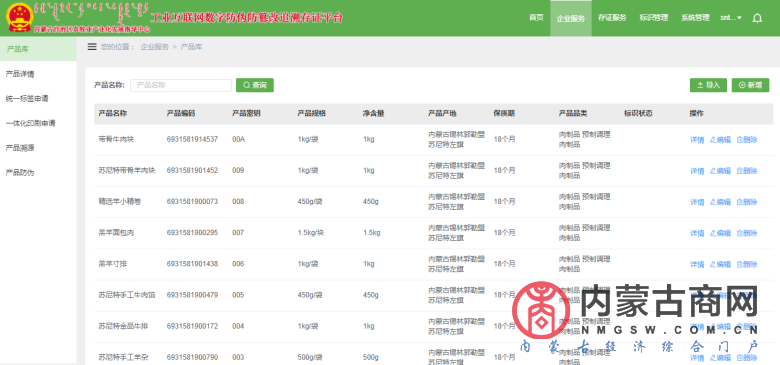Click the 1.5kg/块 specification cell
Viewport: 780px width, 365px height.
(x=310, y=233)
